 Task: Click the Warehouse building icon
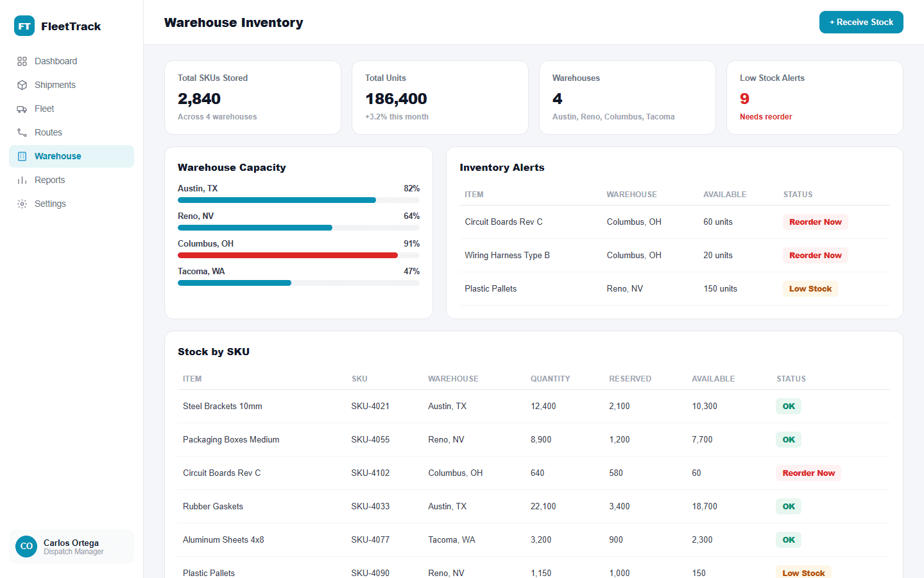coord(22,156)
